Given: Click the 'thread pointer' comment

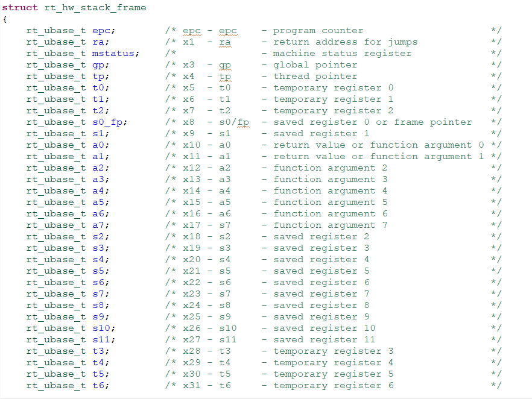Looking at the screenshot, I should pos(315,77).
